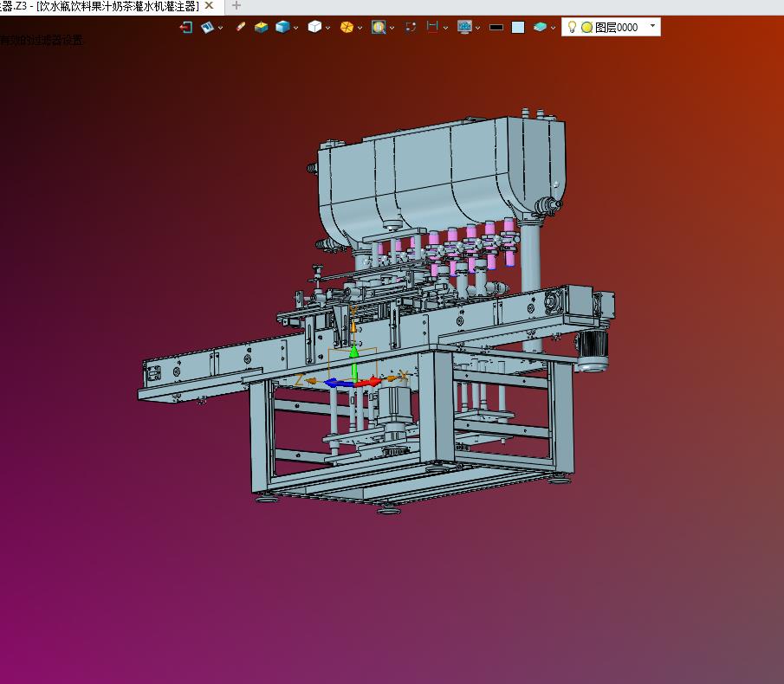Click the monitor display settings icon

(x=464, y=28)
